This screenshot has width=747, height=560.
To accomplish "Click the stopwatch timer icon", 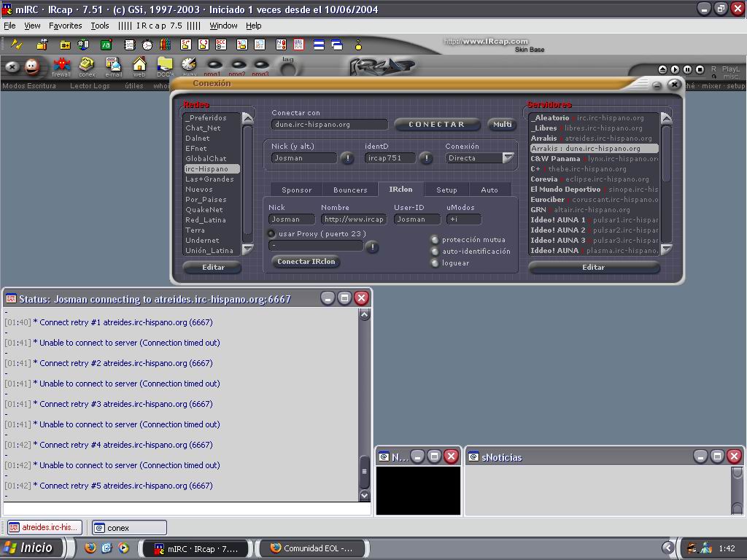I will [147, 44].
